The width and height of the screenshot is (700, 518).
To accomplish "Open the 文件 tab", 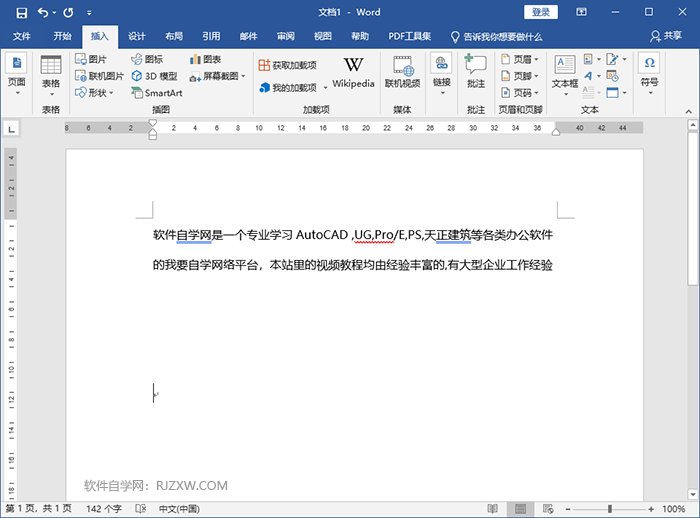I will (21, 36).
